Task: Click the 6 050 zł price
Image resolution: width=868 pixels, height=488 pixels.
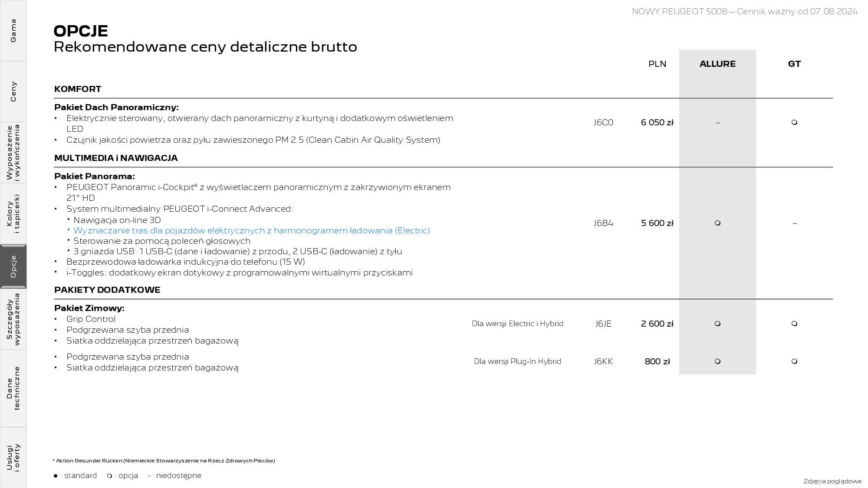Action: point(657,122)
